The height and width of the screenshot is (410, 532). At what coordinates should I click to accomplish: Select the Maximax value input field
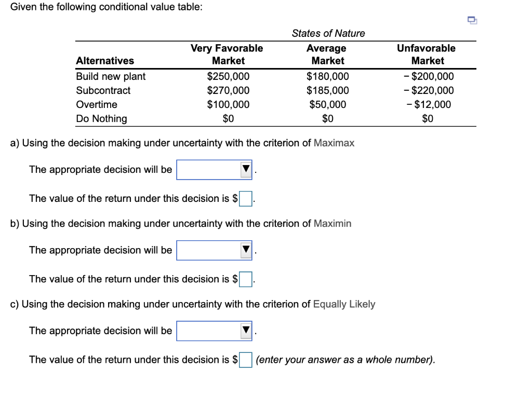(245, 198)
